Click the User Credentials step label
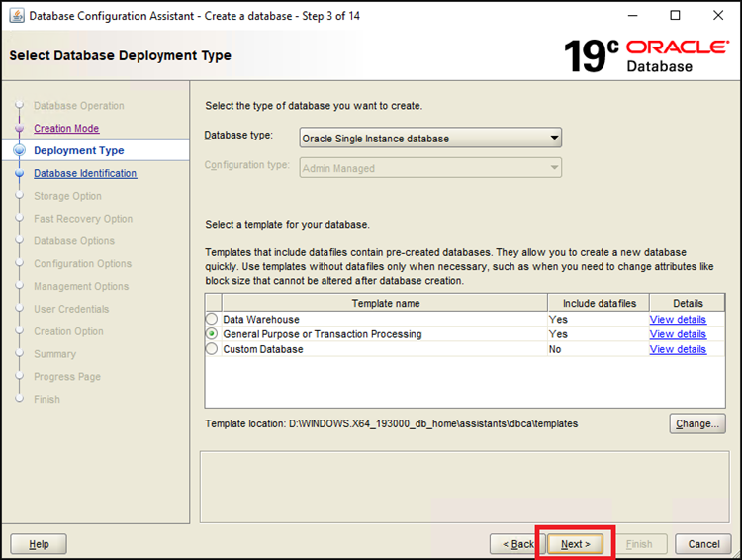This screenshot has height=560, width=742. click(71, 309)
